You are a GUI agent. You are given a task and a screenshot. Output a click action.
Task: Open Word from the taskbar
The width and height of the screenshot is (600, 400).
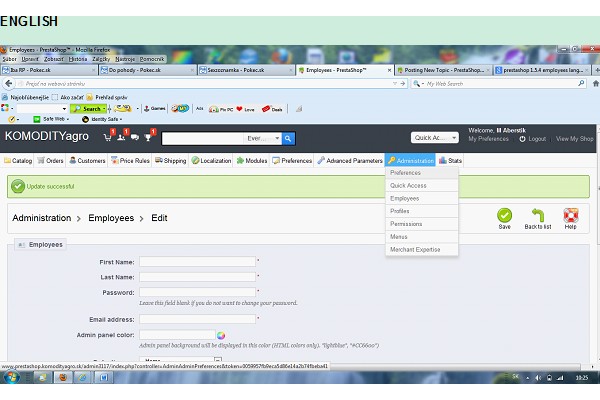point(104,378)
